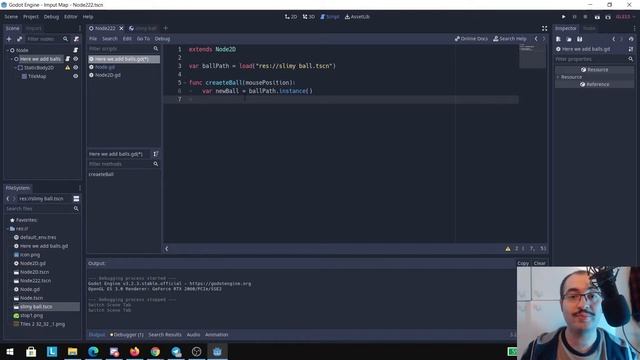The width and height of the screenshot is (640, 360).
Task: Toggle FileSystem split view mode
Action: (76, 199)
